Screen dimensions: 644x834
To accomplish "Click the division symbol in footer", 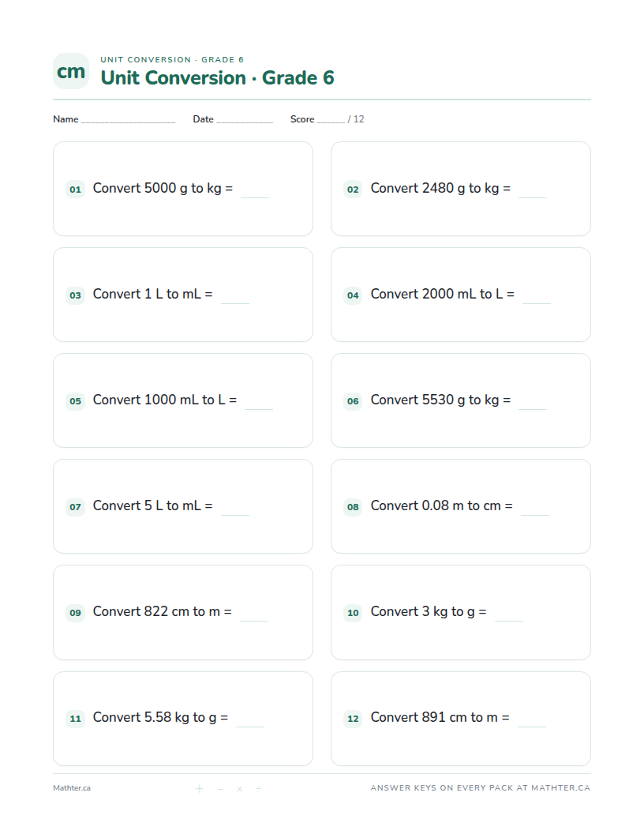I will coord(259,788).
